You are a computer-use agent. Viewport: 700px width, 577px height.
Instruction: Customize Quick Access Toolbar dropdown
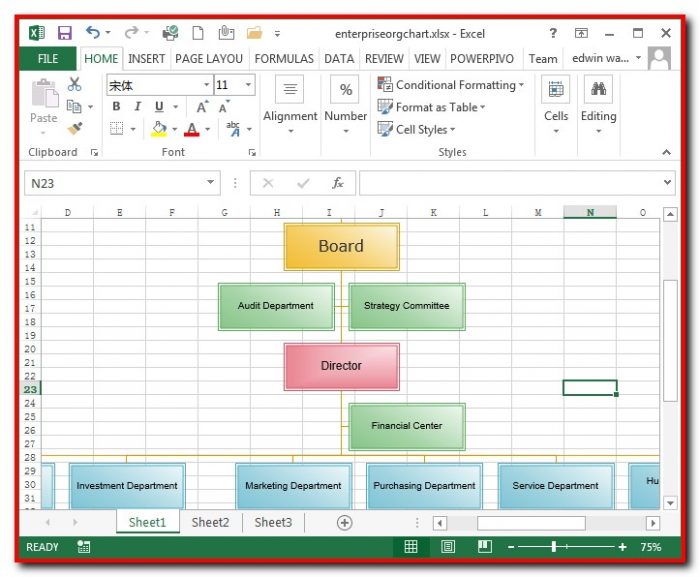[x=277, y=33]
